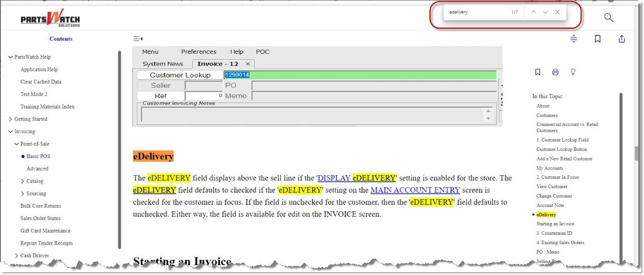The width and height of the screenshot is (644, 275).
Task: Click the search magnifier icon
Action: tap(608, 18)
